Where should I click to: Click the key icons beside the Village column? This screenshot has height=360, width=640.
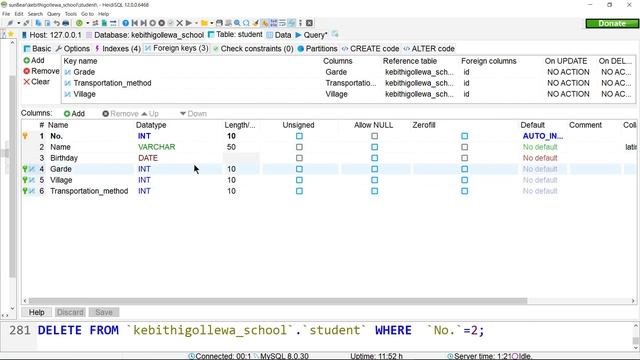(29, 180)
